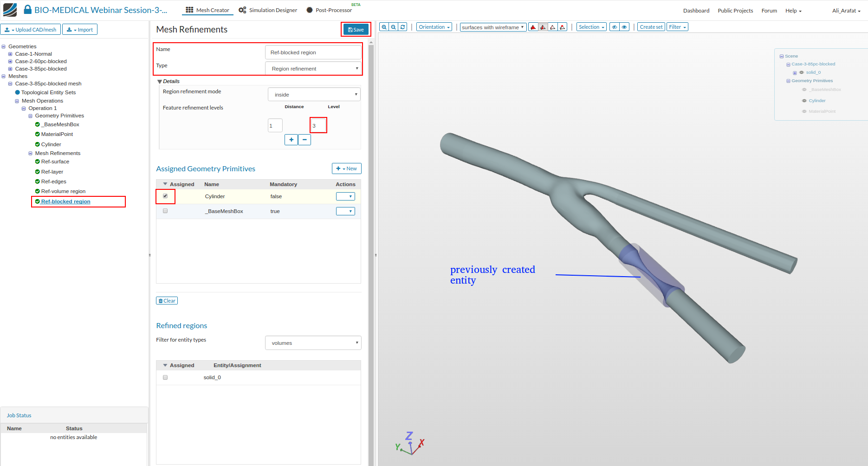Uncheck the Cylinder assigned checkbox
The height and width of the screenshot is (466, 868).
click(165, 196)
